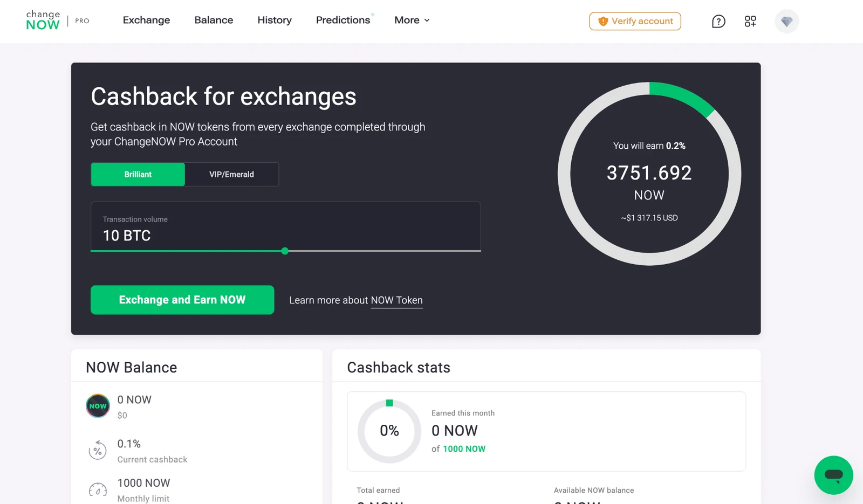Click the 0% monthly progress ring
Image resolution: width=863 pixels, height=504 pixels.
389,431
